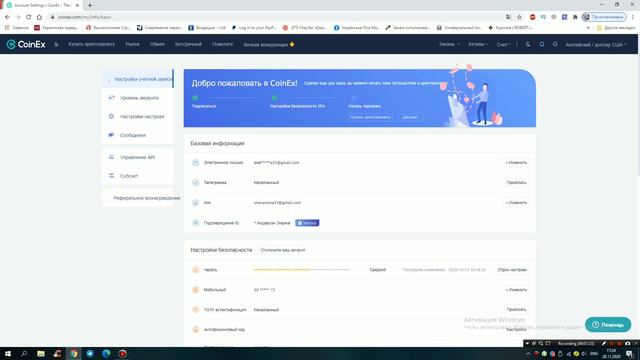Click the translate page icon in address bar
This screenshot has height=360, width=640.
pos(508,17)
